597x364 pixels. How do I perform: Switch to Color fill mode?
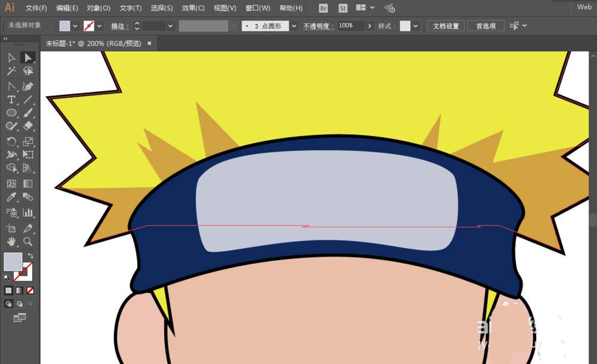[8, 291]
